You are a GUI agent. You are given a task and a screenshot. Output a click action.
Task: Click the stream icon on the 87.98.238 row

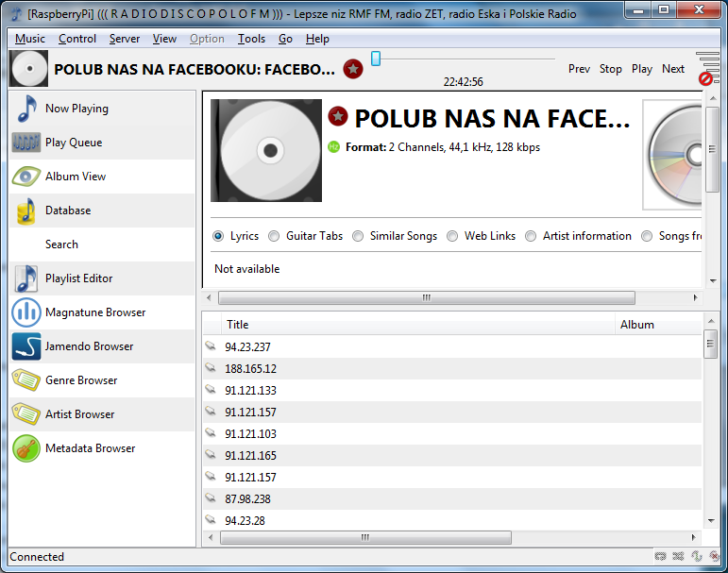211,497
